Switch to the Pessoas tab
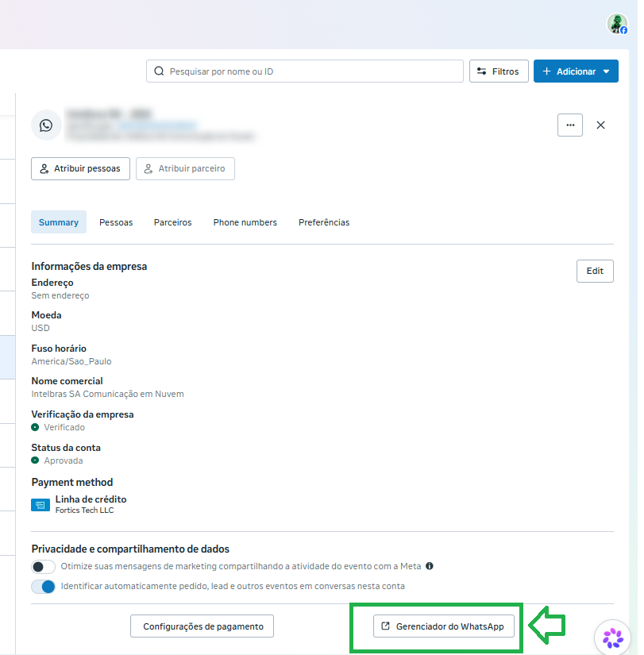The image size is (644, 655). pyautogui.click(x=116, y=222)
